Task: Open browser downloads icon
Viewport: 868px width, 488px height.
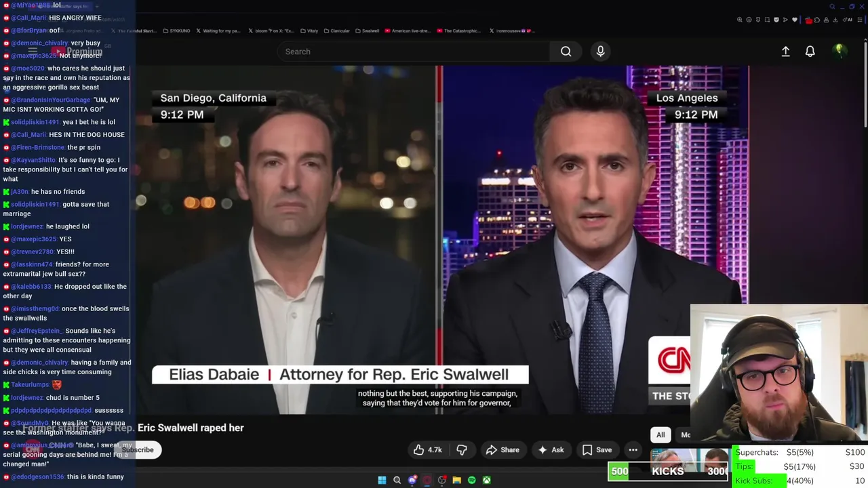Action: tap(835, 20)
